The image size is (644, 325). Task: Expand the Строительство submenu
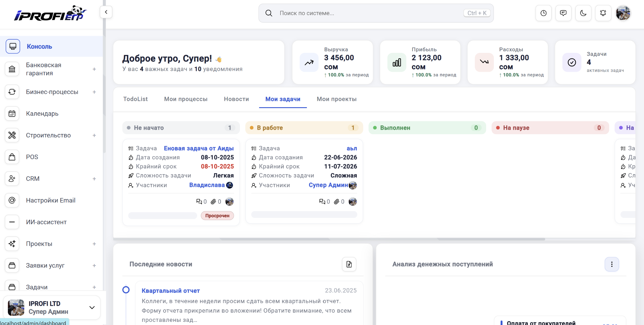pos(94,135)
